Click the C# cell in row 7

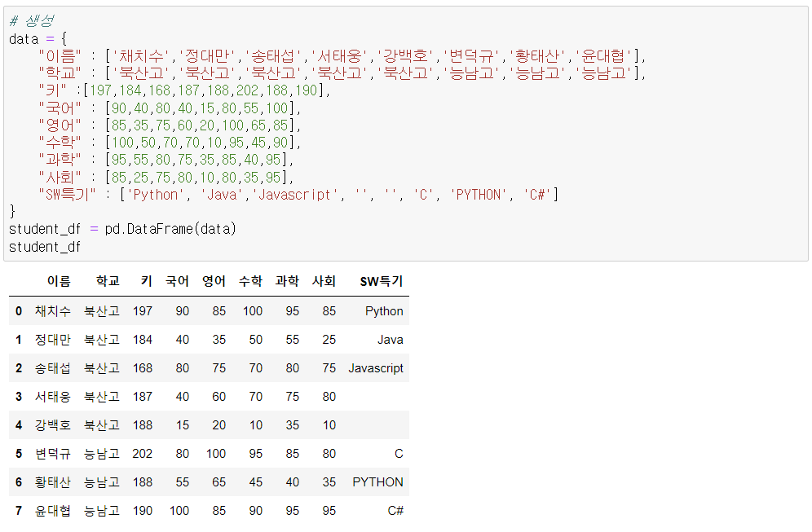[x=395, y=510]
